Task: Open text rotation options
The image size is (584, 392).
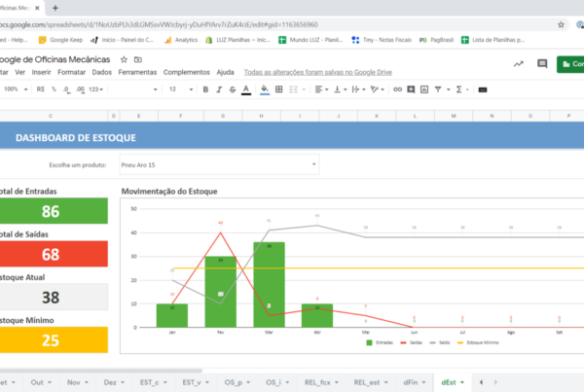Action: tap(377, 89)
